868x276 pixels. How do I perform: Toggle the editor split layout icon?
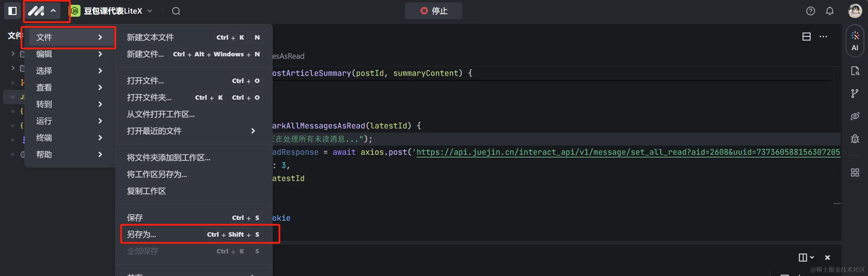(x=807, y=37)
